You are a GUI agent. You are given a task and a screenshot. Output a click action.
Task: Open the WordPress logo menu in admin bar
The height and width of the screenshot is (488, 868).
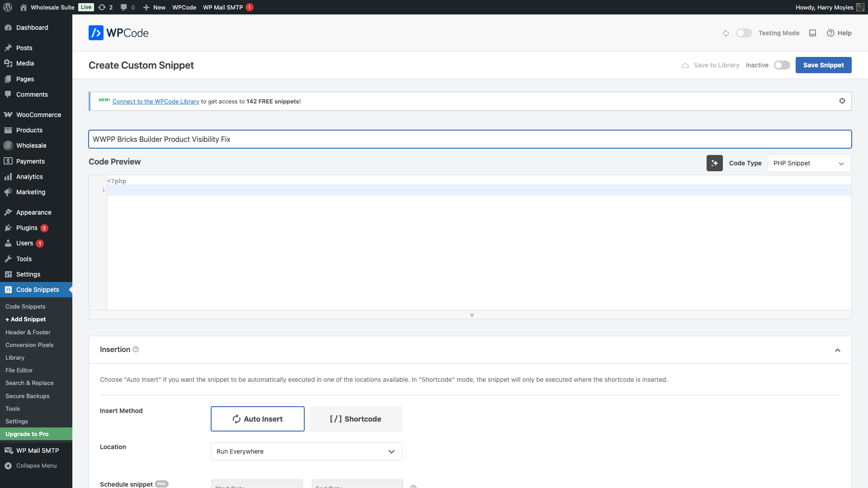tap(7, 7)
